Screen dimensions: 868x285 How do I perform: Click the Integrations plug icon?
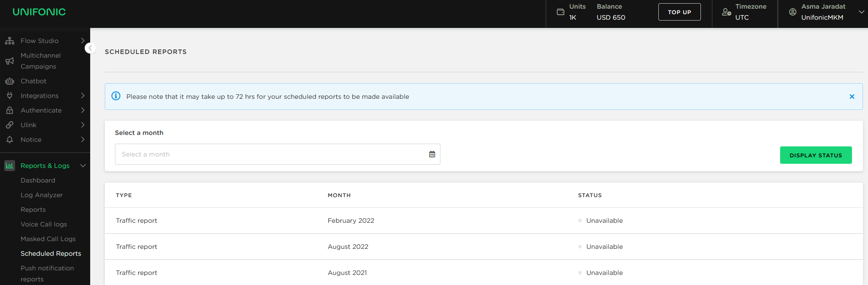(x=10, y=96)
